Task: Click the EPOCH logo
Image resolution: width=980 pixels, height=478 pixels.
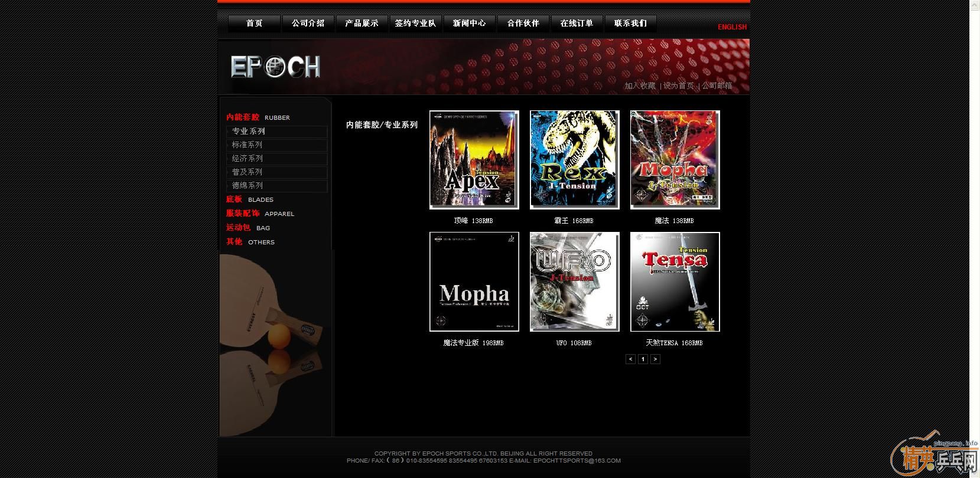Action: (x=275, y=67)
